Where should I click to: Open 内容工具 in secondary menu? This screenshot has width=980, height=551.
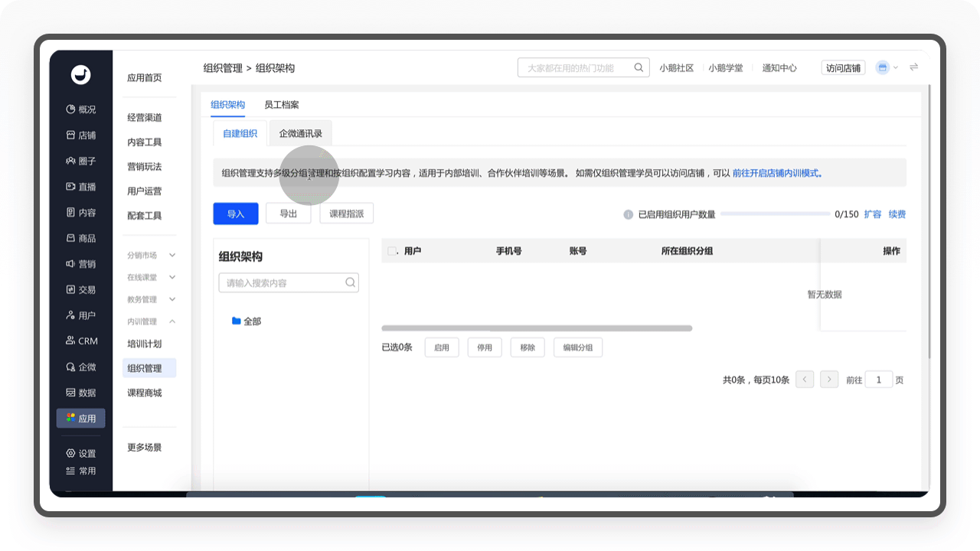click(145, 142)
